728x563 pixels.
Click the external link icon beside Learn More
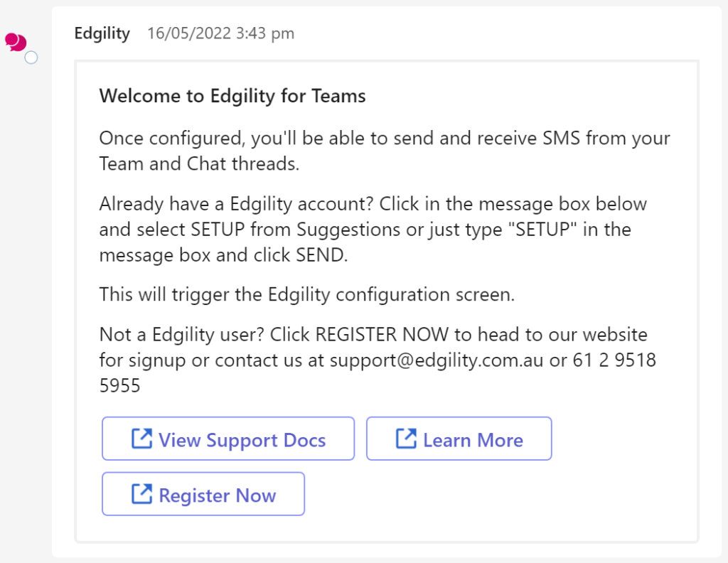click(x=405, y=439)
